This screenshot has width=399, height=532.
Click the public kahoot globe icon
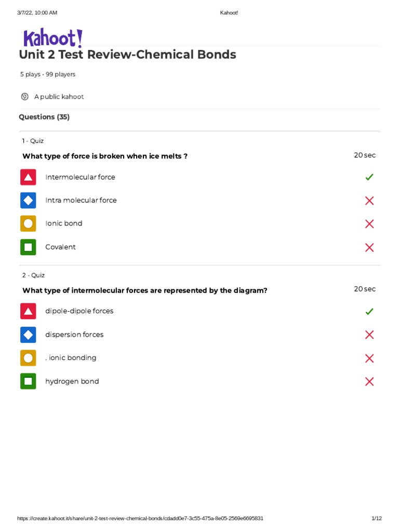(24, 97)
